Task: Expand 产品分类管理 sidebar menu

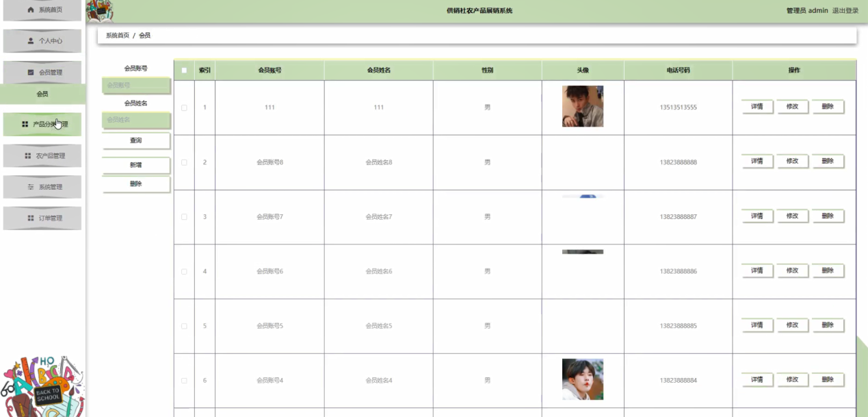Action: 42,125
